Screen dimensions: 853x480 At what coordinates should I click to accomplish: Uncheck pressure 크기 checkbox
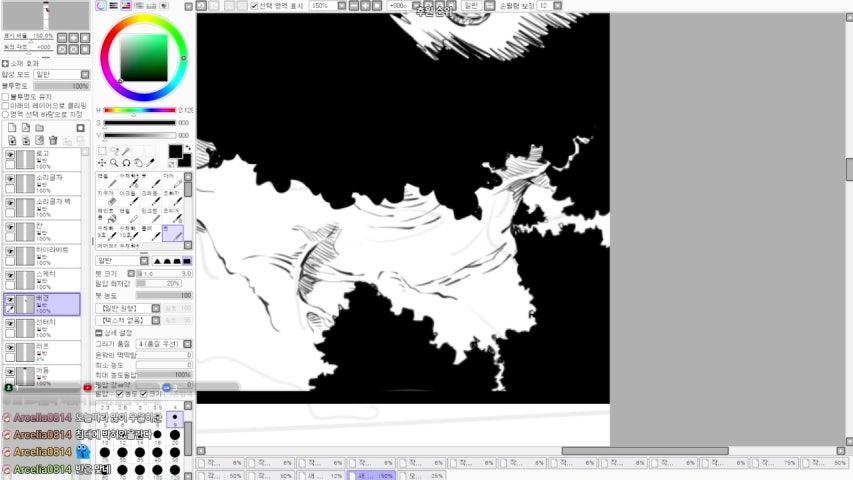[x=143, y=393]
